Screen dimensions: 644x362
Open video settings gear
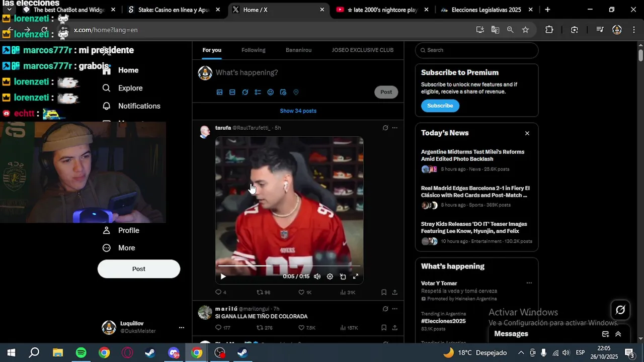330,276
